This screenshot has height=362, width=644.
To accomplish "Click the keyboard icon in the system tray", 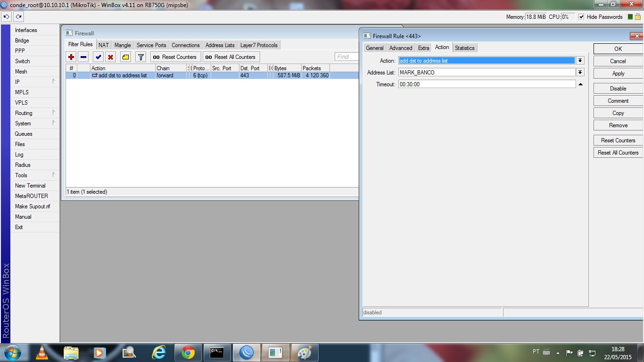I will (x=546, y=352).
